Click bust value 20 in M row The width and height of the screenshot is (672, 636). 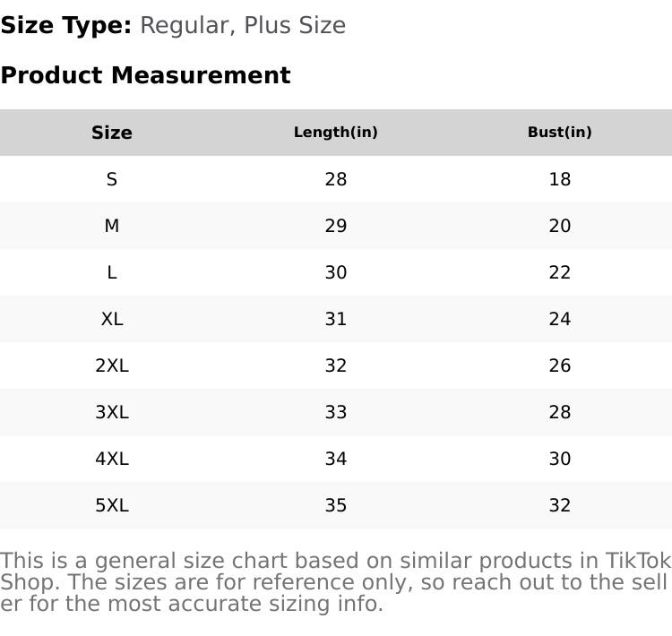click(560, 226)
